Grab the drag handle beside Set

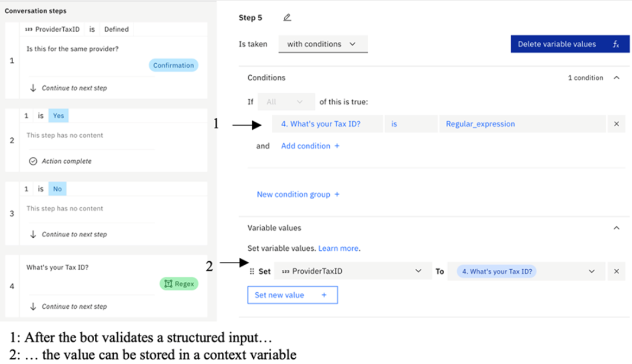click(251, 272)
